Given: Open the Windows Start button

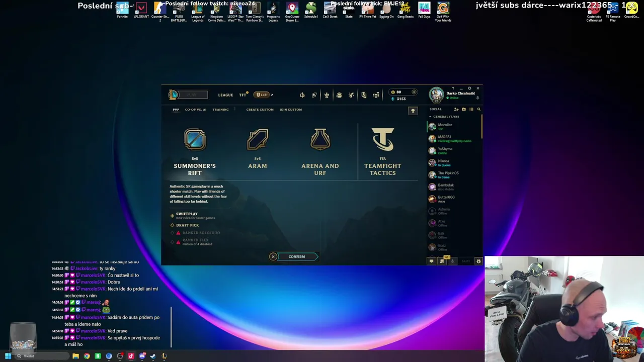Looking at the screenshot, I should click(x=8, y=356).
